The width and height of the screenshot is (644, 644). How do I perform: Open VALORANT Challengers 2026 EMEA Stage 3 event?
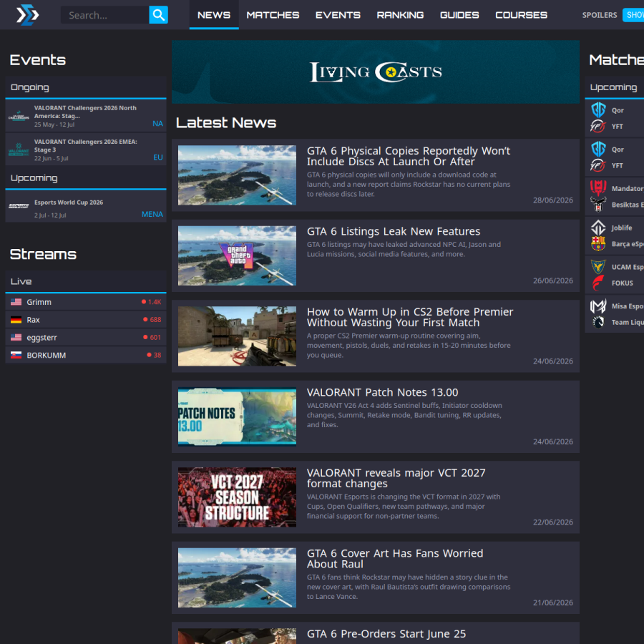coord(86,150)
